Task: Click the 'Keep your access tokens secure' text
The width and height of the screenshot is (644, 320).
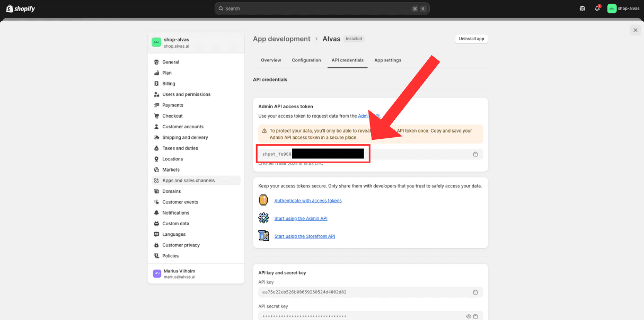Action: coord(370,186)
